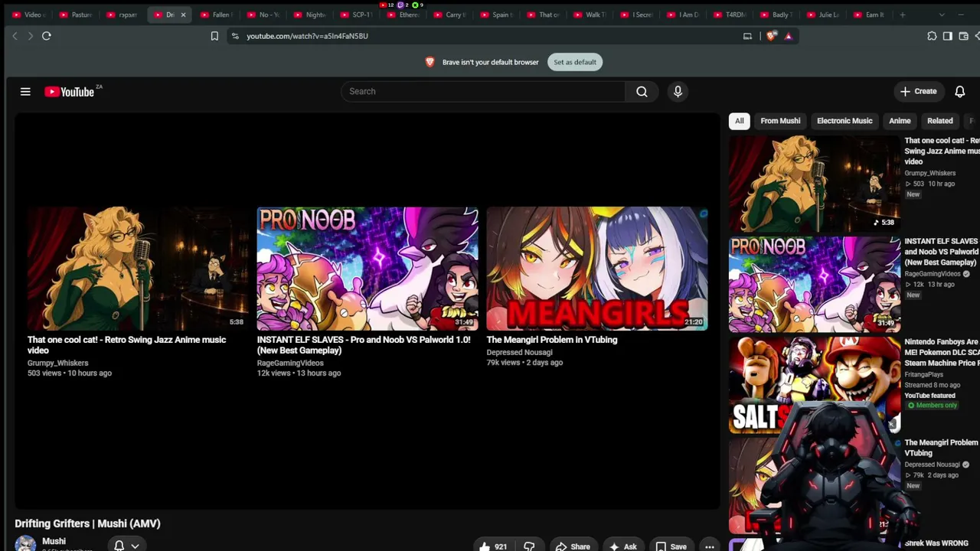
Task: Open the Brave Shields lion icon
Action: (772, 36)
